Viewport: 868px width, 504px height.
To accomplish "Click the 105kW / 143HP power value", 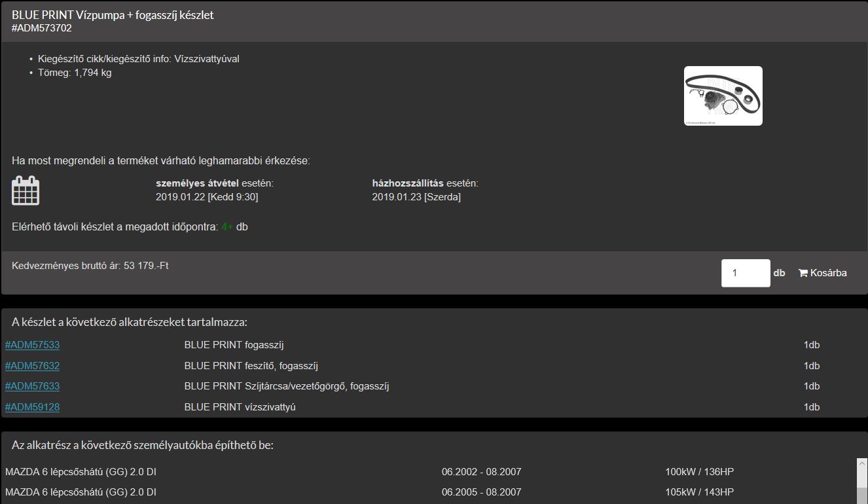I will 700,492.
